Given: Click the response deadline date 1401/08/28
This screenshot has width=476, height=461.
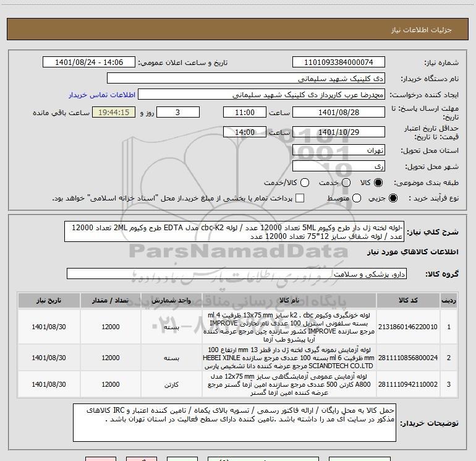Looking at the screenshot, I should (x=339, y=113).
